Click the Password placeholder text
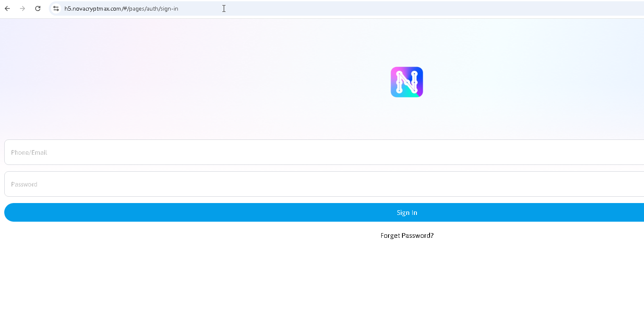The image size is (644, 309). coord(24,184)
